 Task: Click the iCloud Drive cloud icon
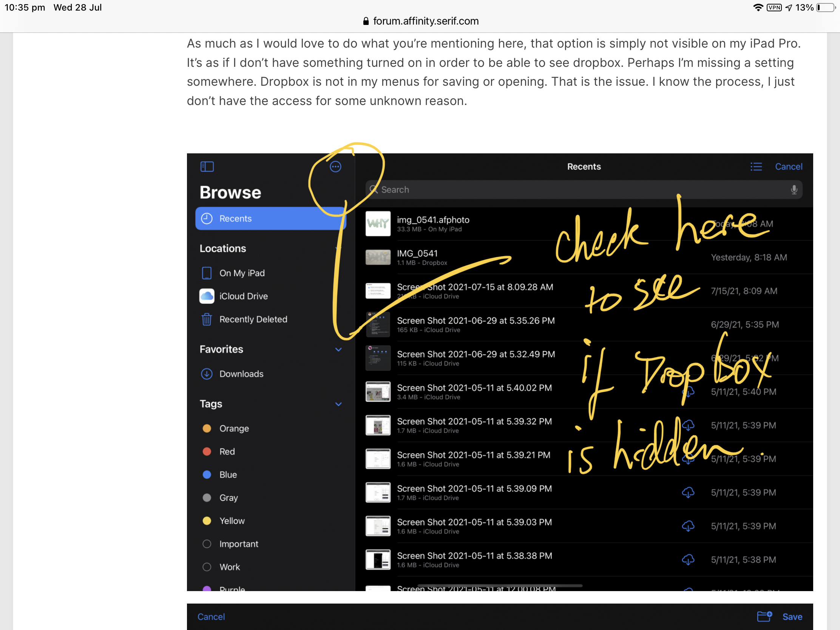[207, 296]
